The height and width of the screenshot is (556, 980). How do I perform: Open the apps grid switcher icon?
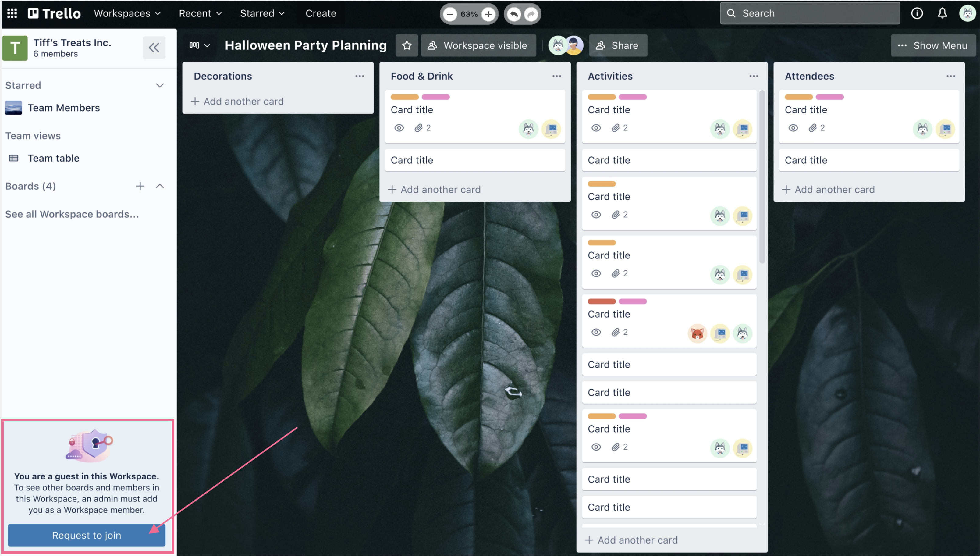pos(12,13)
